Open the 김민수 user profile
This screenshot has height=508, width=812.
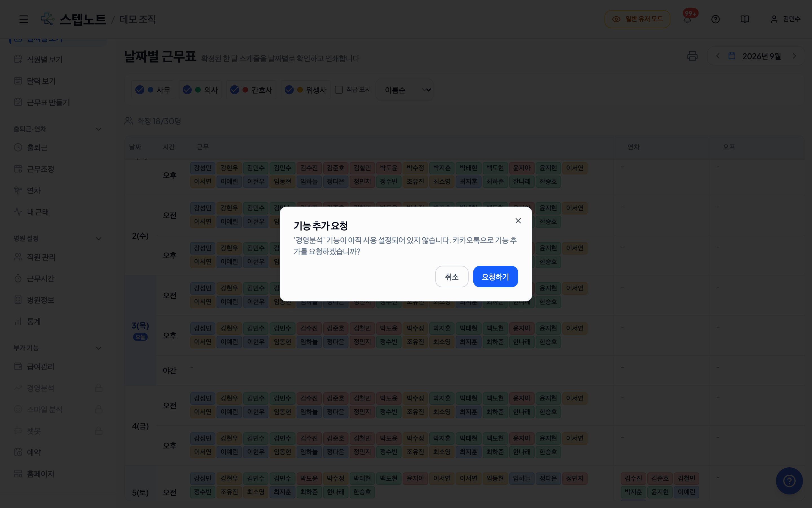coord(785,19)
